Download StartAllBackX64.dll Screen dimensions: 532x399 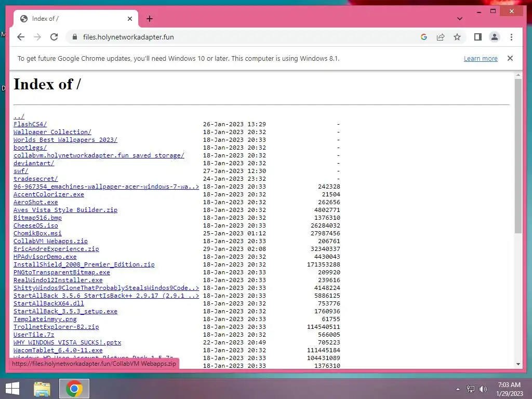click(49, 303)
